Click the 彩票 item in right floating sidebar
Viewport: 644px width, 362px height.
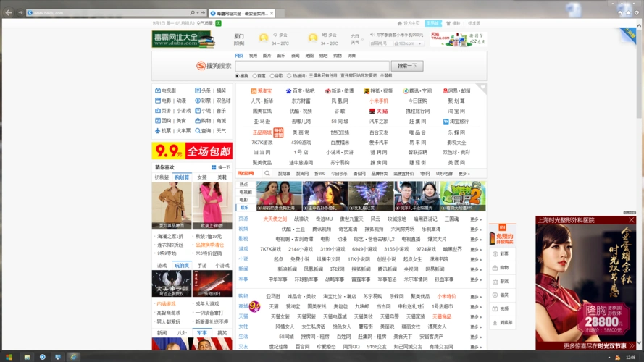pos(501,254)
